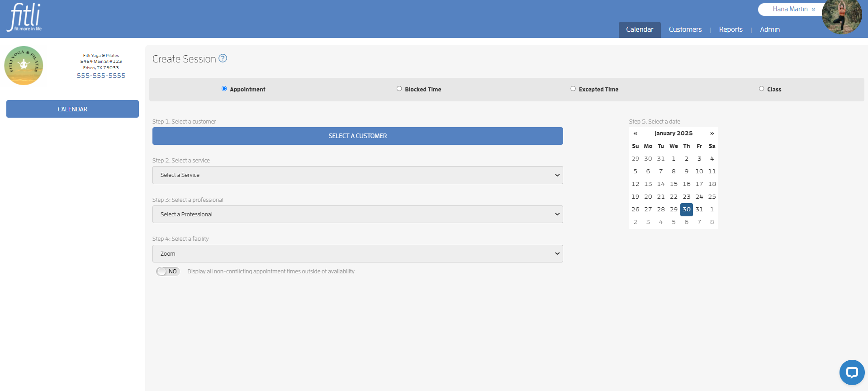This screenshot has height=391, width=868.
Task: Pick February 8 in the last row
Action: pos(712,222)
